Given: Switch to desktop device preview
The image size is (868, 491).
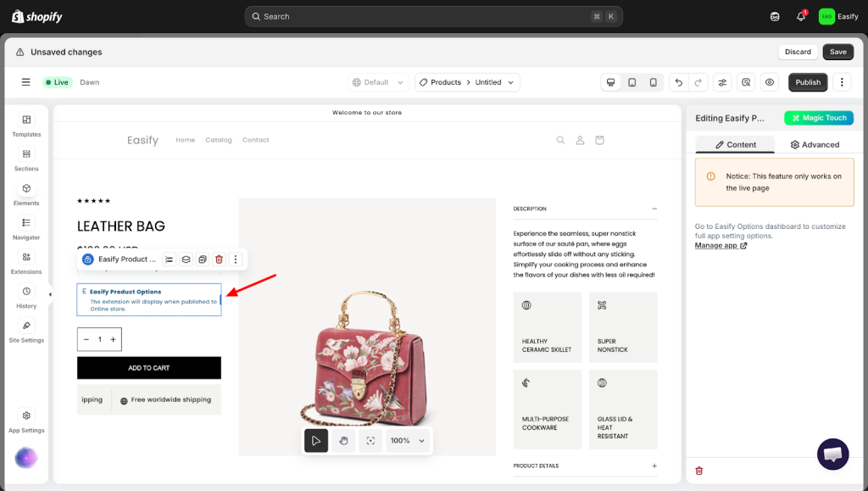Looking at the screenshot, I should pyautogui.click(x=610, y=82).
